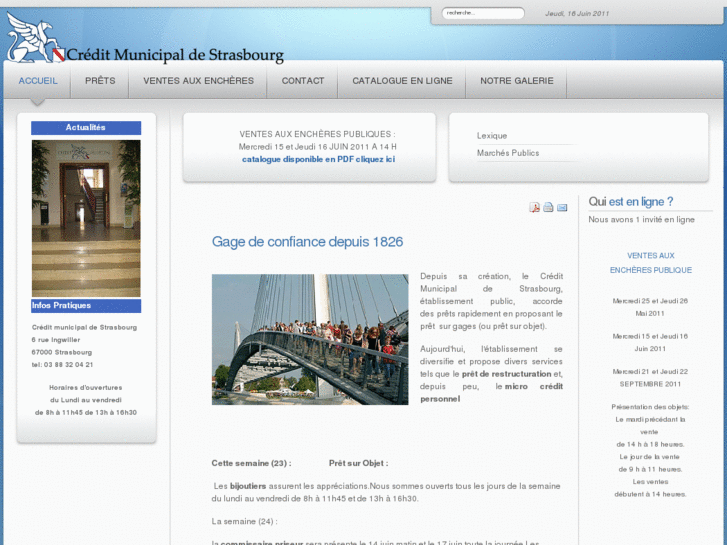Click the 'micro crédit personnel' bold text
Viewport: 727px width, 545px height.
492,392
